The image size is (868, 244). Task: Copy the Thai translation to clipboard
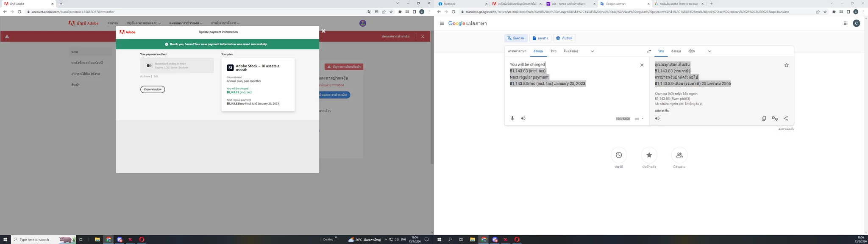pos(764,119)
